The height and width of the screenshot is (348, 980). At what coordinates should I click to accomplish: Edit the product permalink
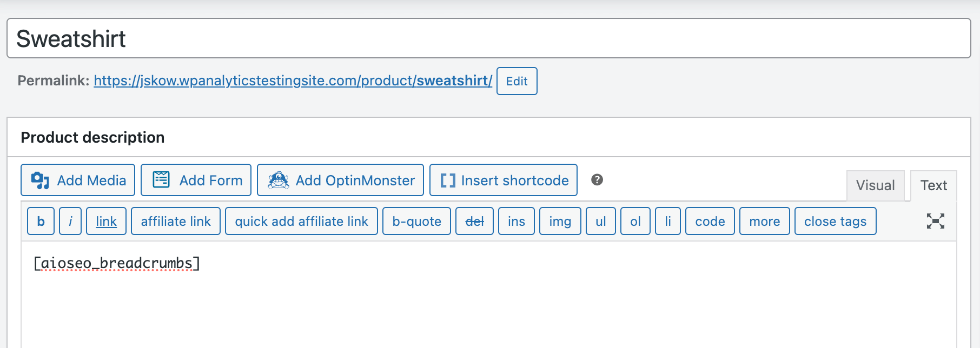[516, 81]
